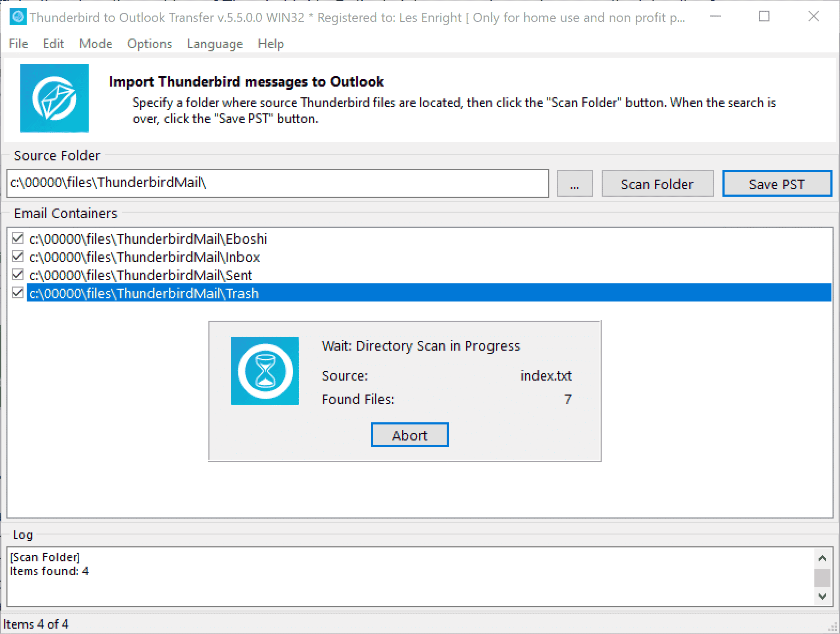Abort the directory scan

click(x=410, y=435)
